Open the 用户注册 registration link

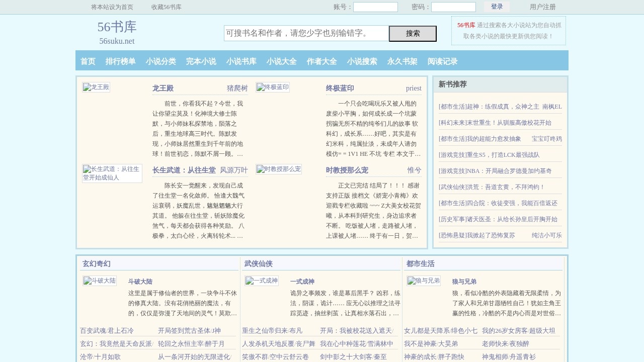pos(541,7)
